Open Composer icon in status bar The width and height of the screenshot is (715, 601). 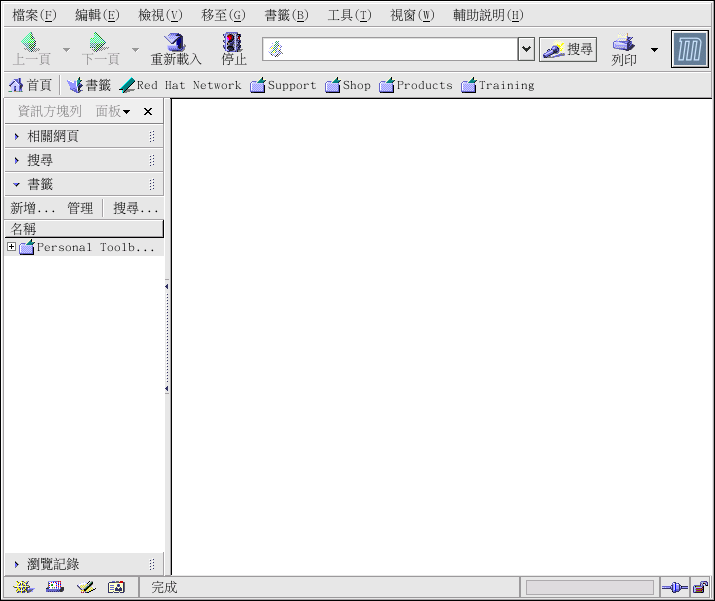pyautogui.click(x=86, y=587)
